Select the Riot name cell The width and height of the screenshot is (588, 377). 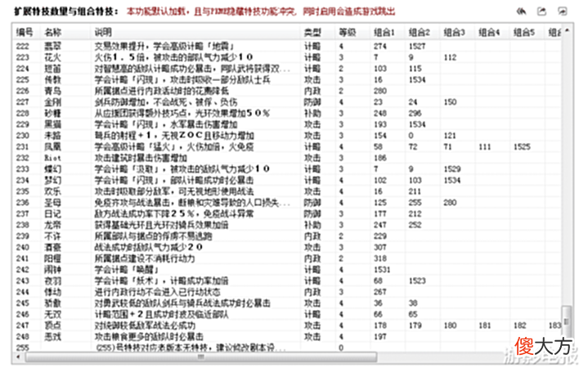point(52,158)
